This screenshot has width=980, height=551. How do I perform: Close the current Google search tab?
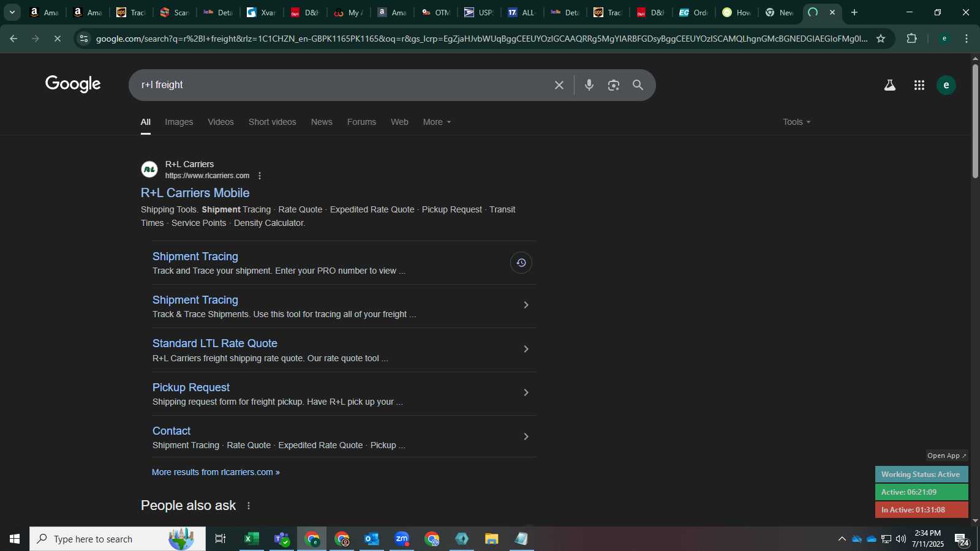pos(832,12)
